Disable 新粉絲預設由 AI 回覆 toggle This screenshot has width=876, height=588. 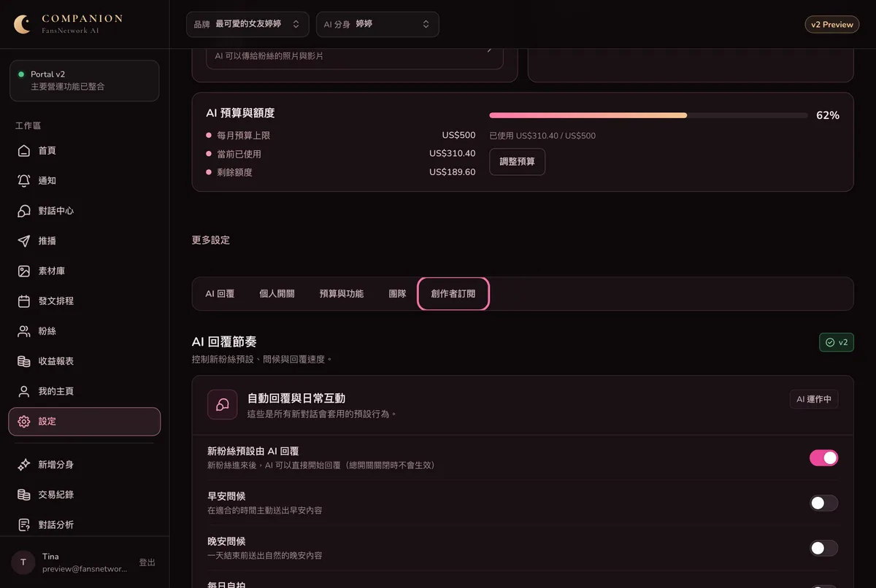point(823,457)
